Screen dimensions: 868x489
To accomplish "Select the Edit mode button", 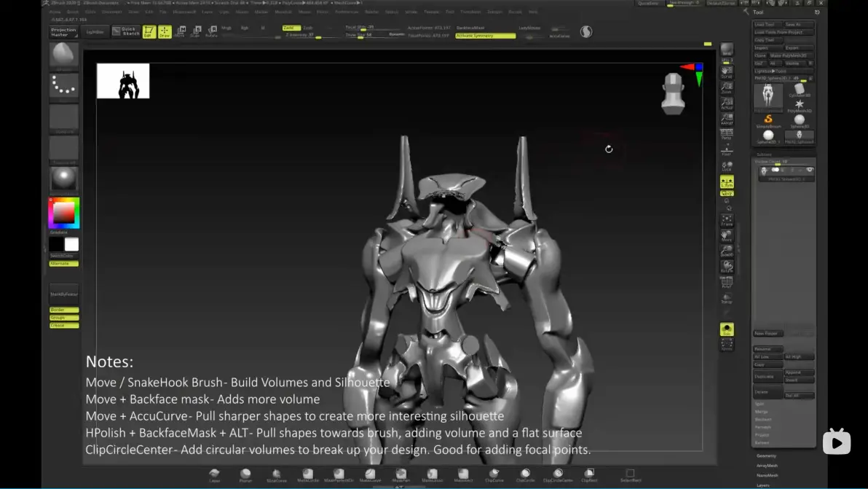I will click(x=149, y=31).
